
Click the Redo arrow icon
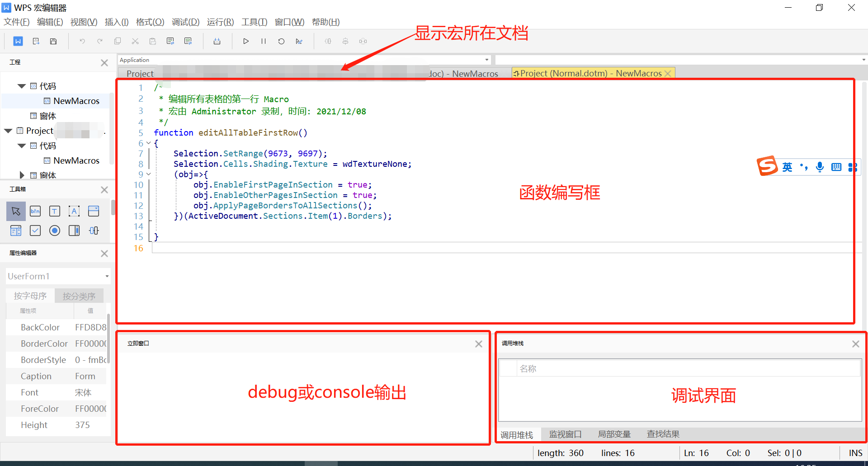(x=100, y=41)
